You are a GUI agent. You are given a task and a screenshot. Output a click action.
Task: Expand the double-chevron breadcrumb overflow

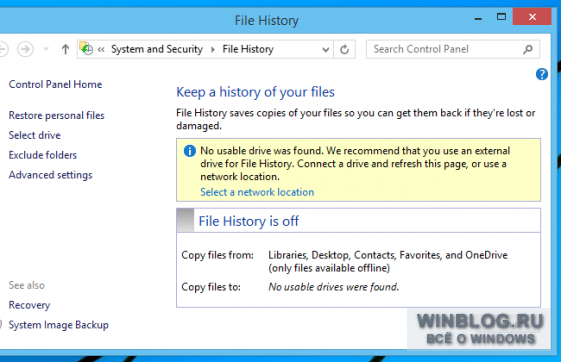101,49
